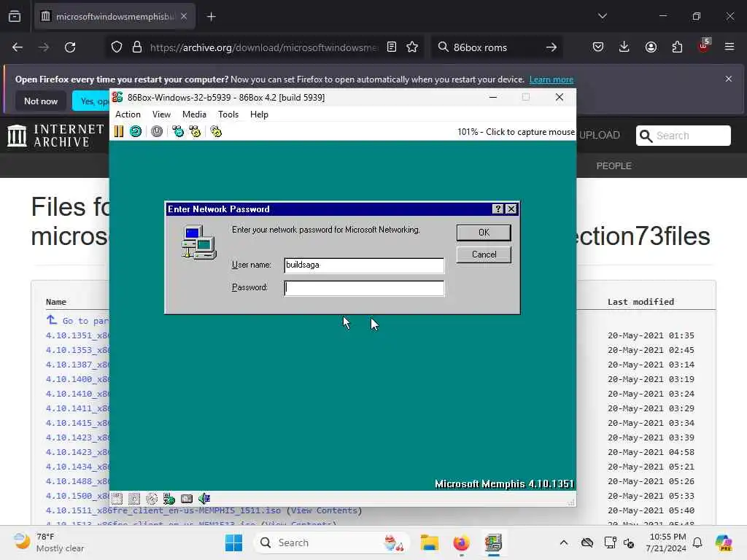Open File Explorer from taskbar
Image resolution: width=747 pixels, height=560 pixels.
pyautogui.click(x=429, y=542)
